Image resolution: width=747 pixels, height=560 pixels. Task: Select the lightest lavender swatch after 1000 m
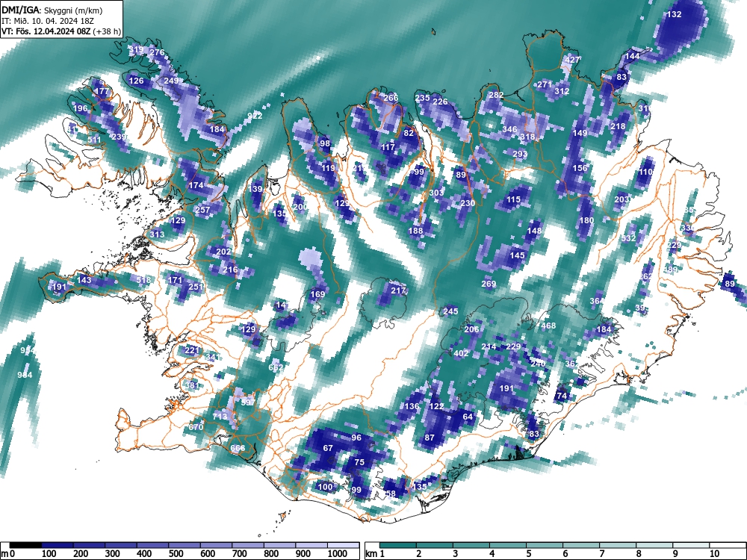[x=344, y=545]
